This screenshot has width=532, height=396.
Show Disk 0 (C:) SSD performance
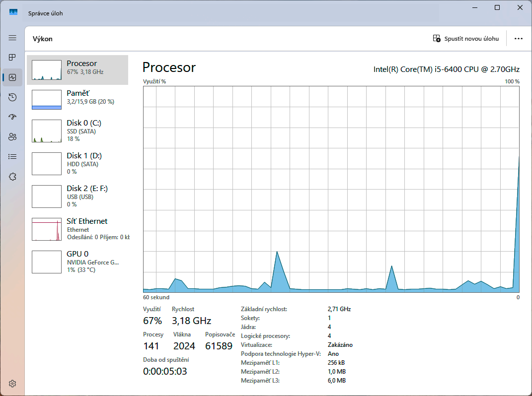[x=77, y=131]
